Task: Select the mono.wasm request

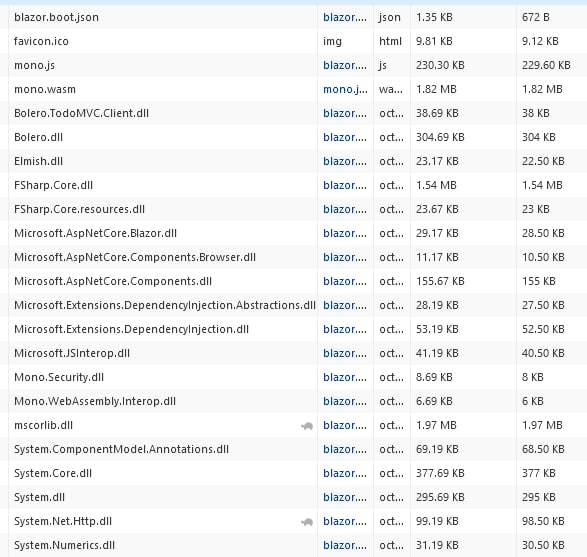Action: pyautogui.click(x=45, y=89)
